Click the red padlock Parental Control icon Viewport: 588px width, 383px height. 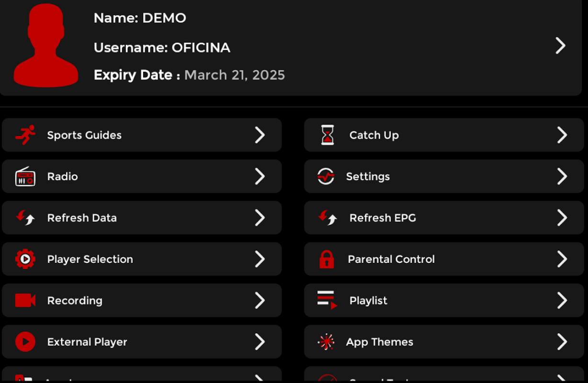coord(327,259)
